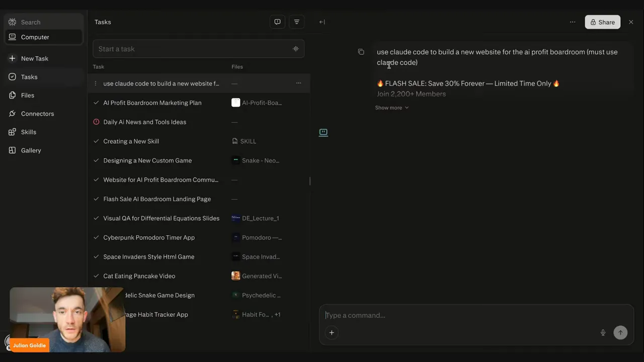This screenshot has width=644, height=362.
Task: Expand the prompt with Show more
Action: tap(392, 108)
